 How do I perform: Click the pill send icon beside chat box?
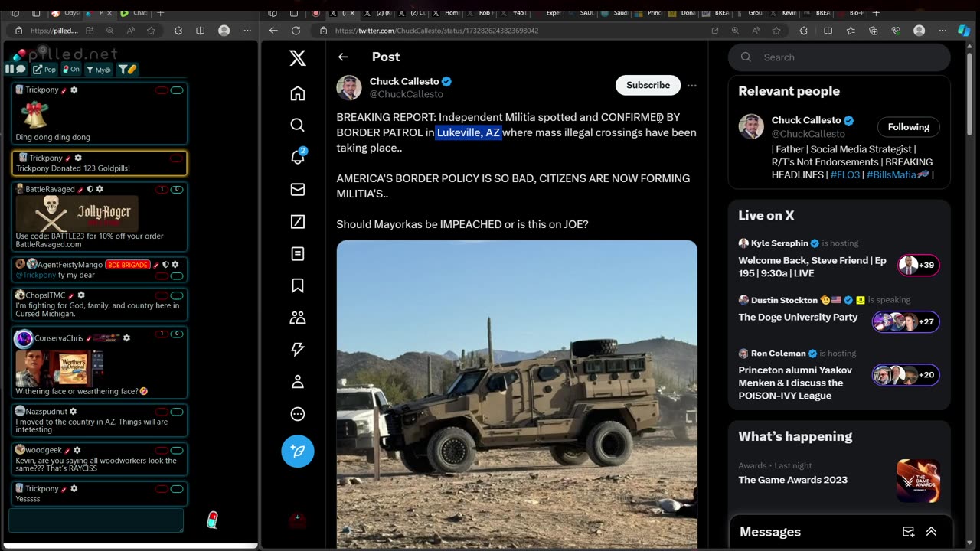point(213,520)
